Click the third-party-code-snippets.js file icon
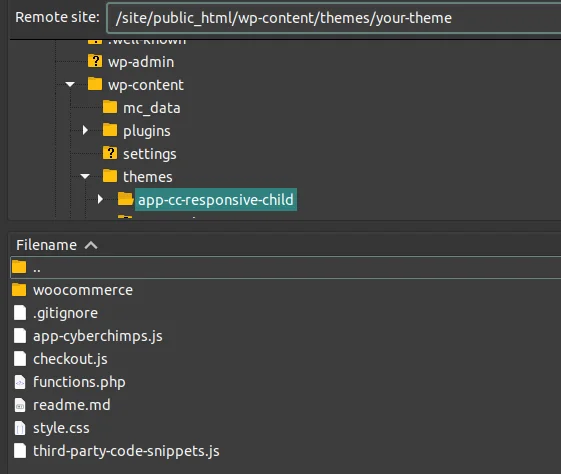Viewport: 561px width, 474px height. click(20, 450)
